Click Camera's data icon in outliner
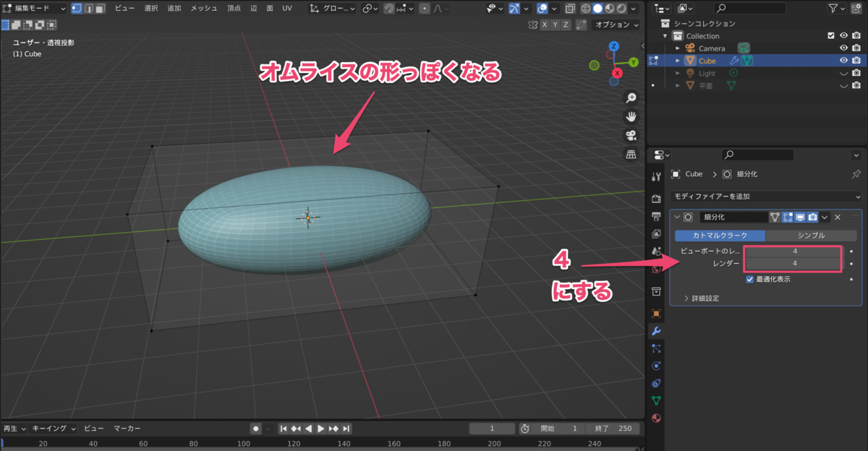Image resolution: width=868 pixels, height=451 pixels. click(x=743, y=48)
